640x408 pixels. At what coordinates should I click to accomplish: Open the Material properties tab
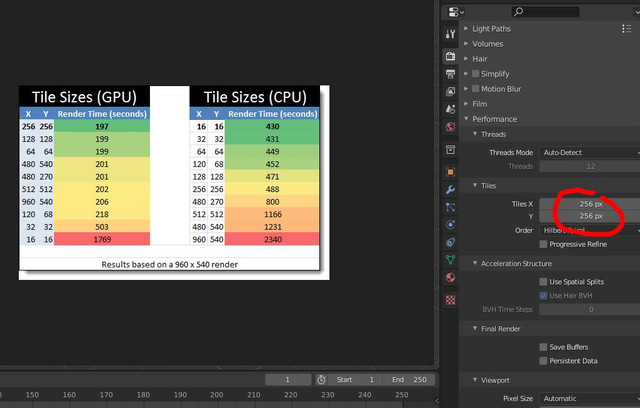point(450,277)
